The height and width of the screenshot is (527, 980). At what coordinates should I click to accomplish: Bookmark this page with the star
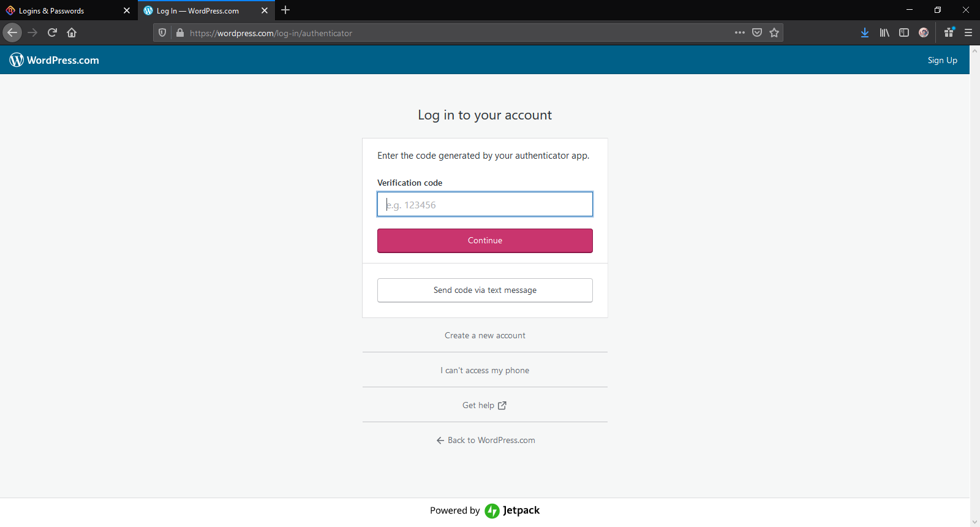click(774, 32)
